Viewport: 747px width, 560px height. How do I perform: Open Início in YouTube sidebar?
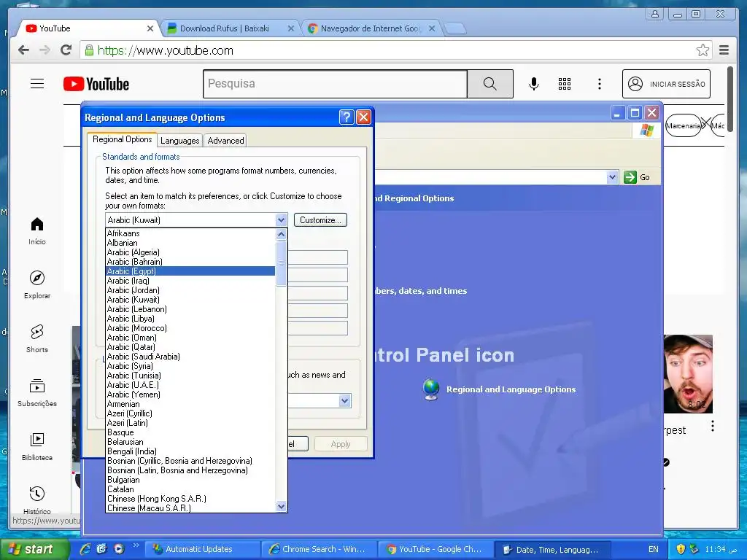37,231
